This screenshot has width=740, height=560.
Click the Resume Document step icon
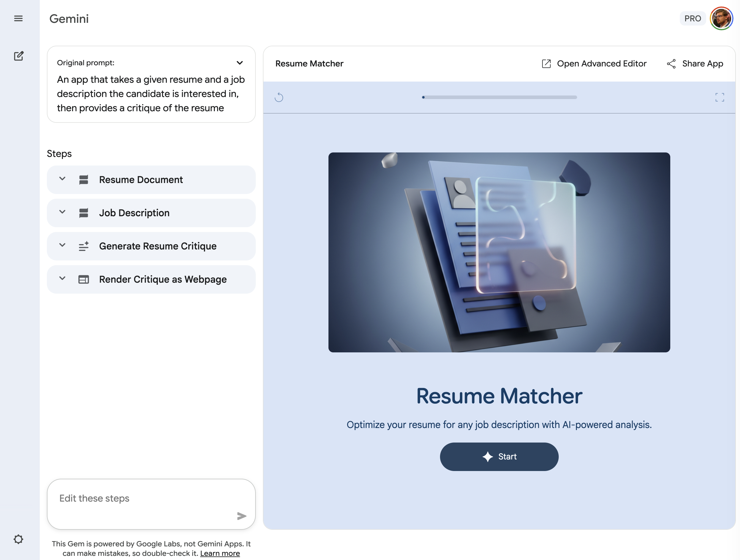click(83, 179)
